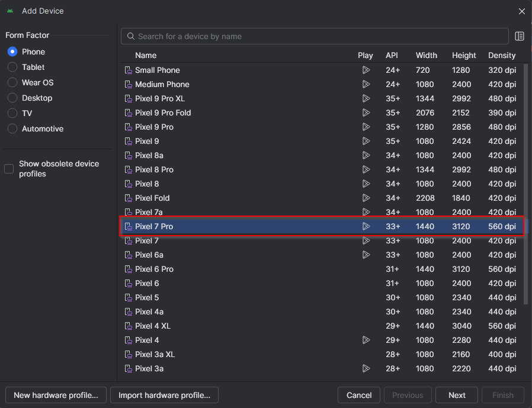Click Play Store icon for Pixel 7
Image resolution: width=532 pixels, height=408 pixels.
pos(366,240)
